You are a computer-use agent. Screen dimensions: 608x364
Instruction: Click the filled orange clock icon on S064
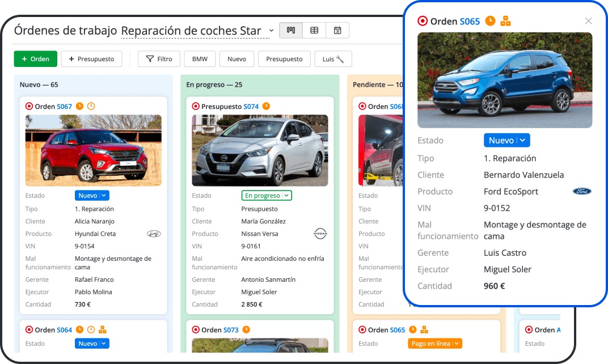[x=79, y=329]
